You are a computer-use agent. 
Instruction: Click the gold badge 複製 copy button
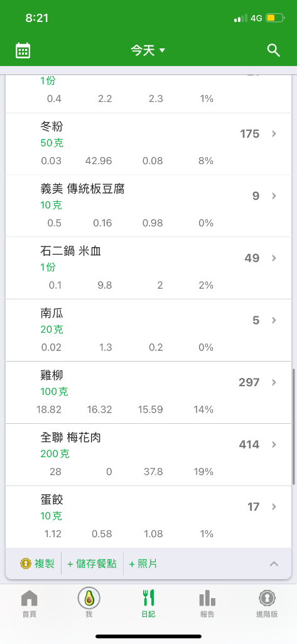click(x=37, y=564)
